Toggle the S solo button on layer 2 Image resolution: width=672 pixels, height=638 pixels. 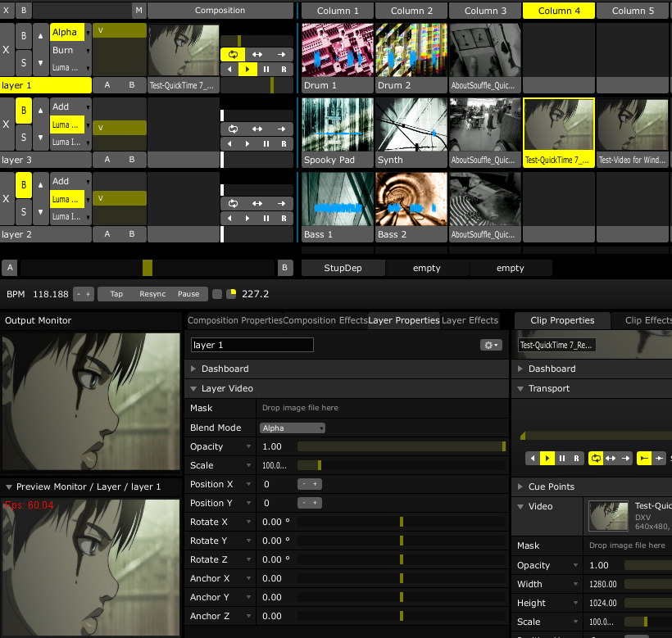pos(24,212)
